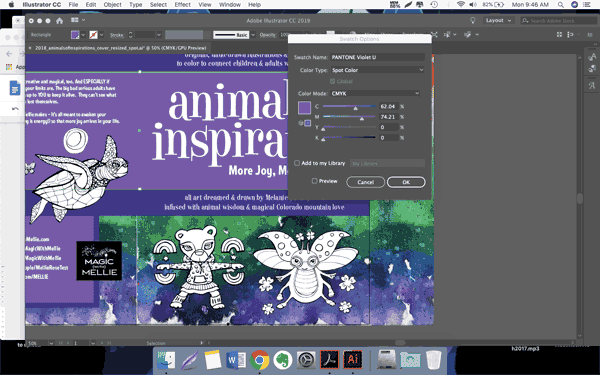Click the Search Adobe Stock field
This screenshot has width=600, height=375.
click(559, 20)
